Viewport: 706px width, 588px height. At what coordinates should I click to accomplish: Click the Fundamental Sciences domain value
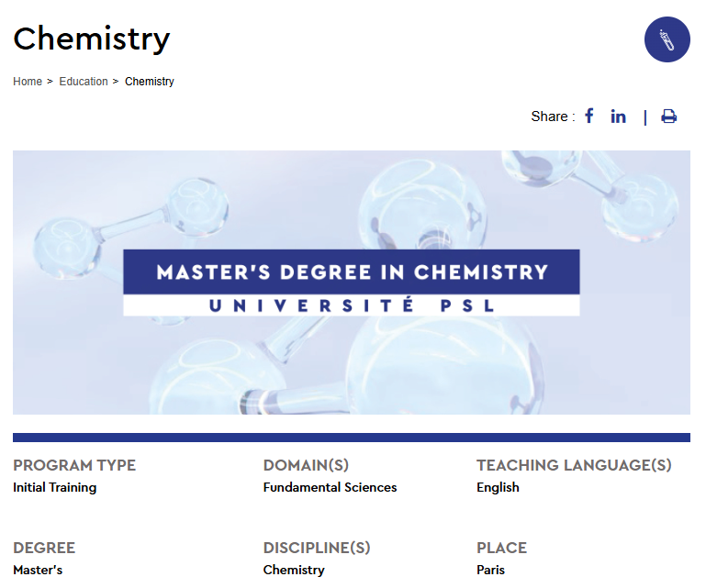click(330, 487)
